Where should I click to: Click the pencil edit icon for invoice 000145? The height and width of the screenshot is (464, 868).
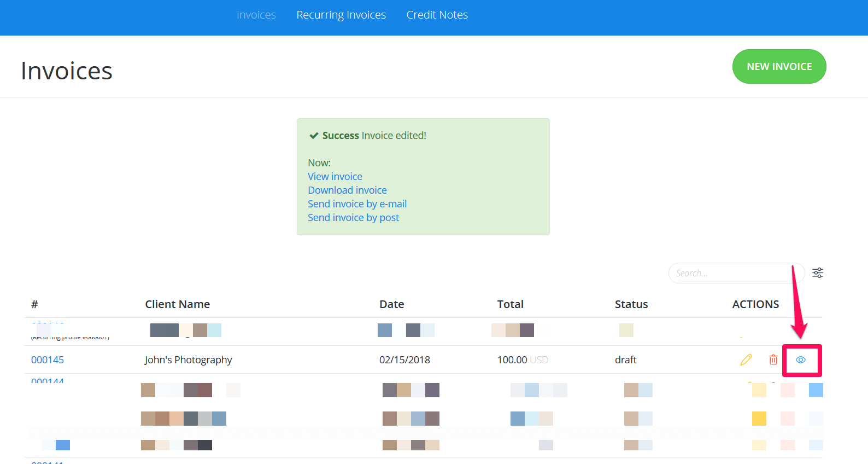pos(746,359)
